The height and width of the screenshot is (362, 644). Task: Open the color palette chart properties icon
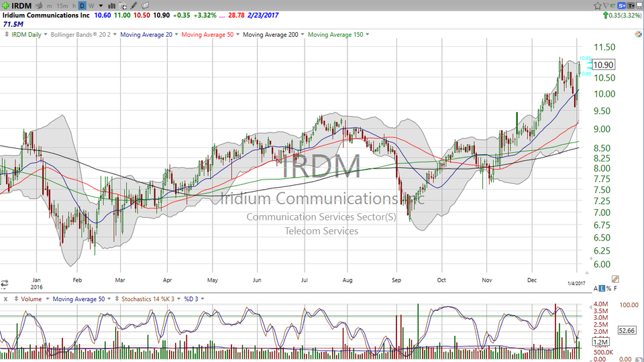point(638,34)
